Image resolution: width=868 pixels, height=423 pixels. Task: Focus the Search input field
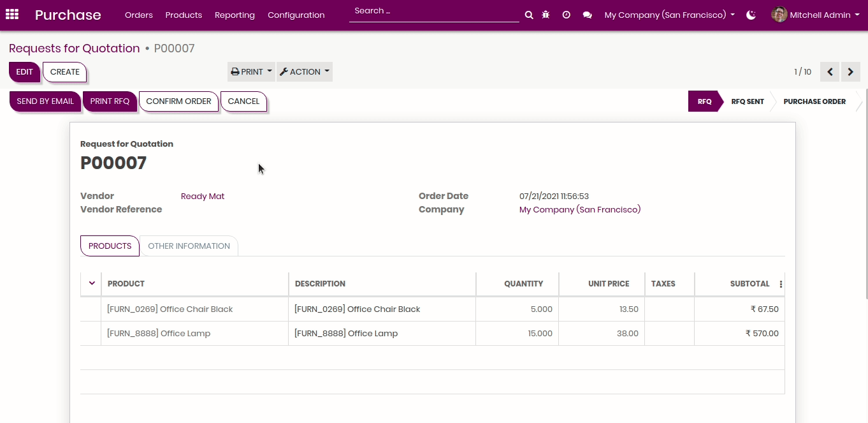434,11
